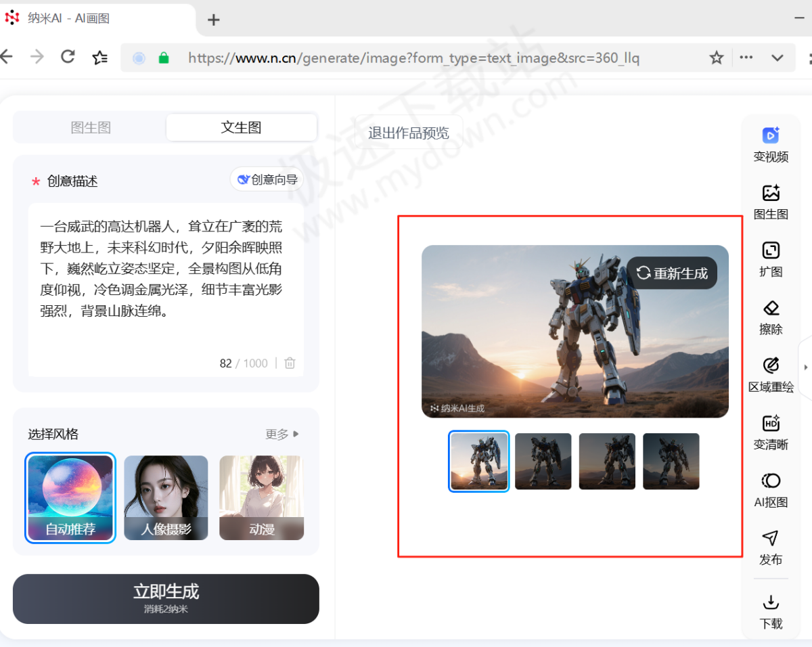
Task: Select the 动漫 anime style
Action: (261, 497)
